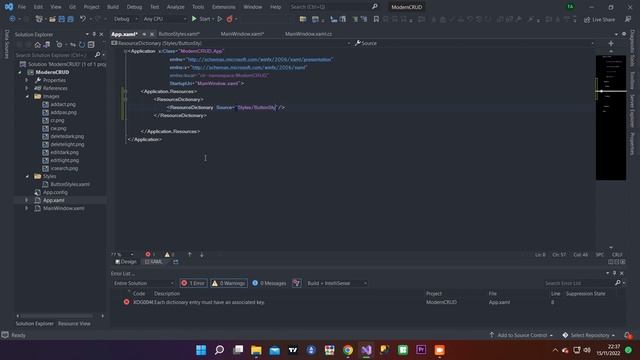
Task: Click Start debug label button
Action: (x=204, y=19)
